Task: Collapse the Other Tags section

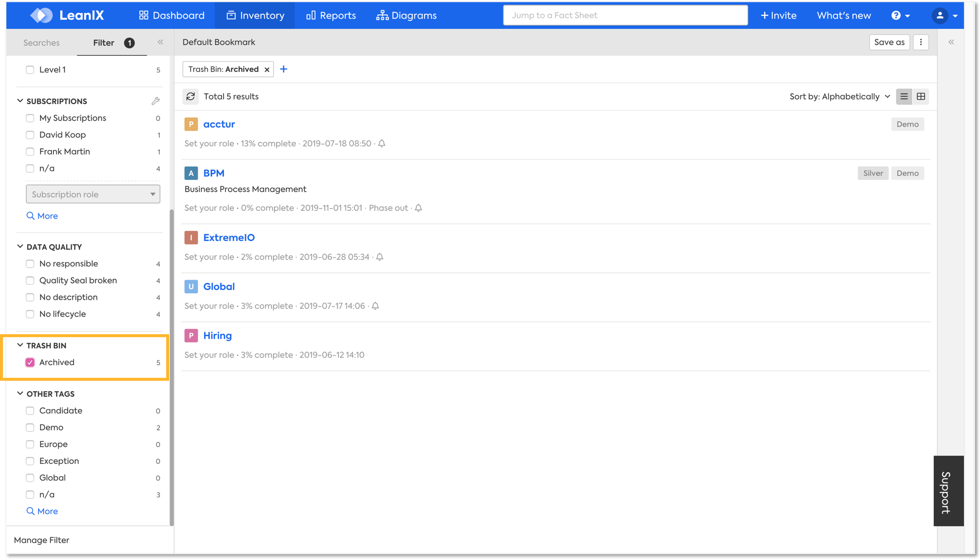Action: [20, 393]
